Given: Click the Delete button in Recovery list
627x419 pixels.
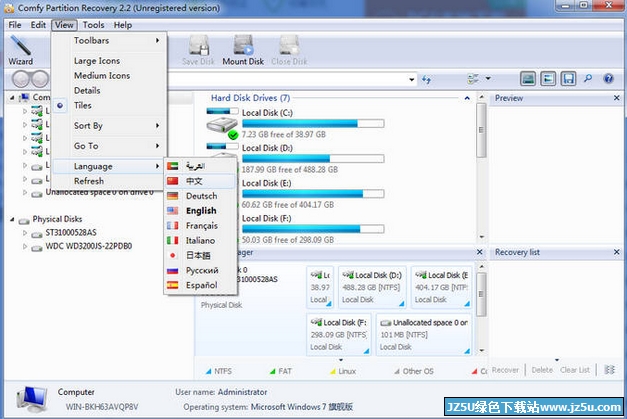Looking at the screenshot, I should point(542,370).
